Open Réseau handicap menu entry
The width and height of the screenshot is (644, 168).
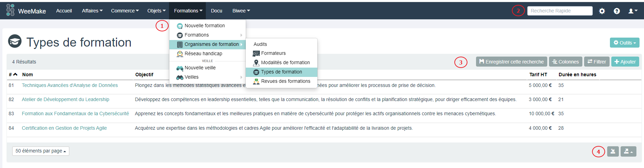point(203,53)
